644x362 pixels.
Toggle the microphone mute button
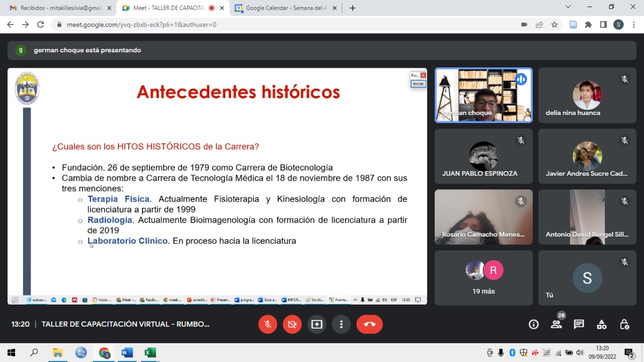268,324
